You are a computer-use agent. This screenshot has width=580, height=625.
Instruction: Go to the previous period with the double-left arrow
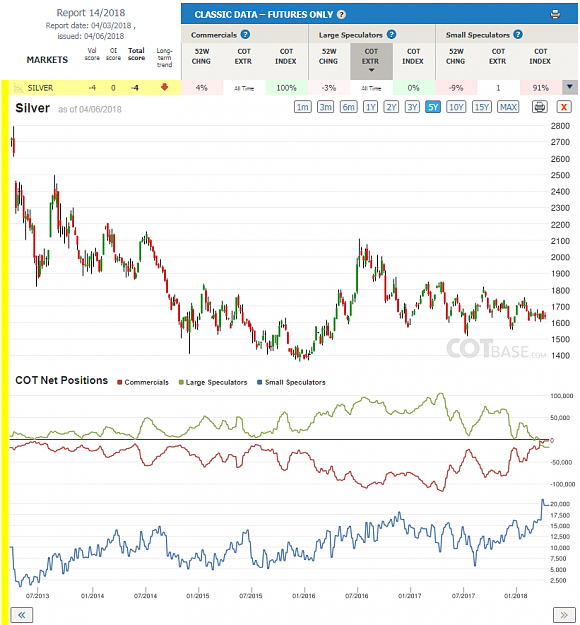pos(22,615)
